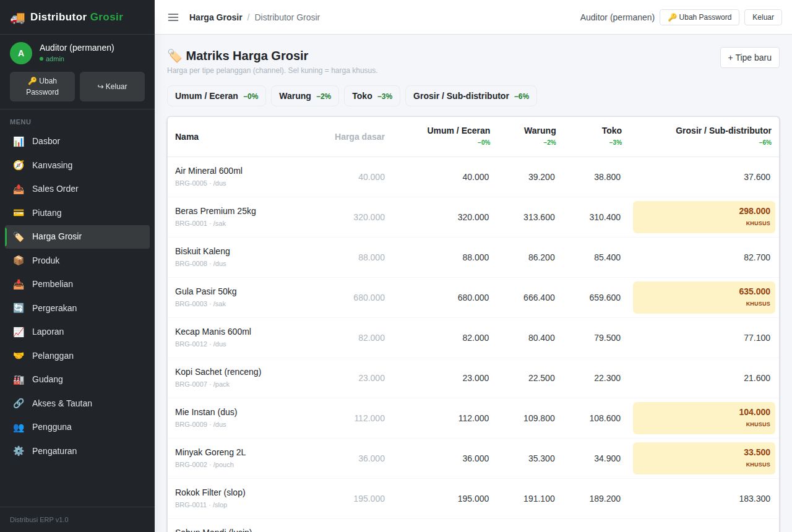Click the Distribusi ERP v1.0 footer text
The image size is (792, 532).
coord(39,520)
